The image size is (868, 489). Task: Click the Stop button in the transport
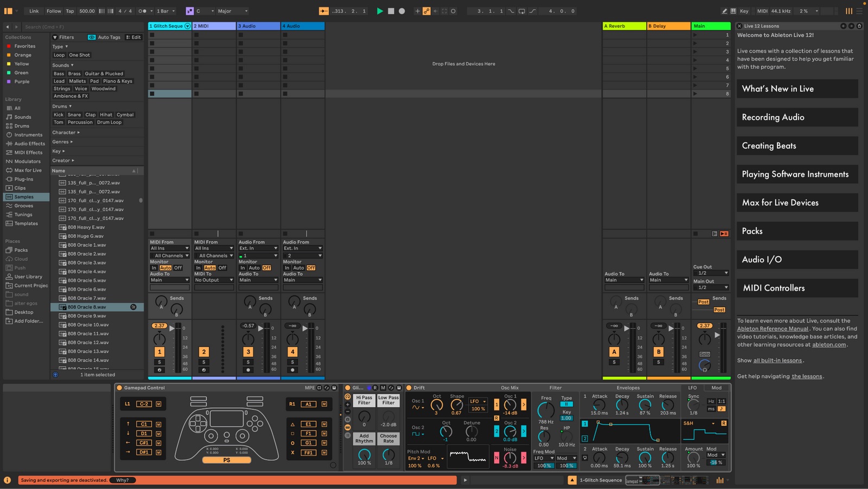[391, 11]
